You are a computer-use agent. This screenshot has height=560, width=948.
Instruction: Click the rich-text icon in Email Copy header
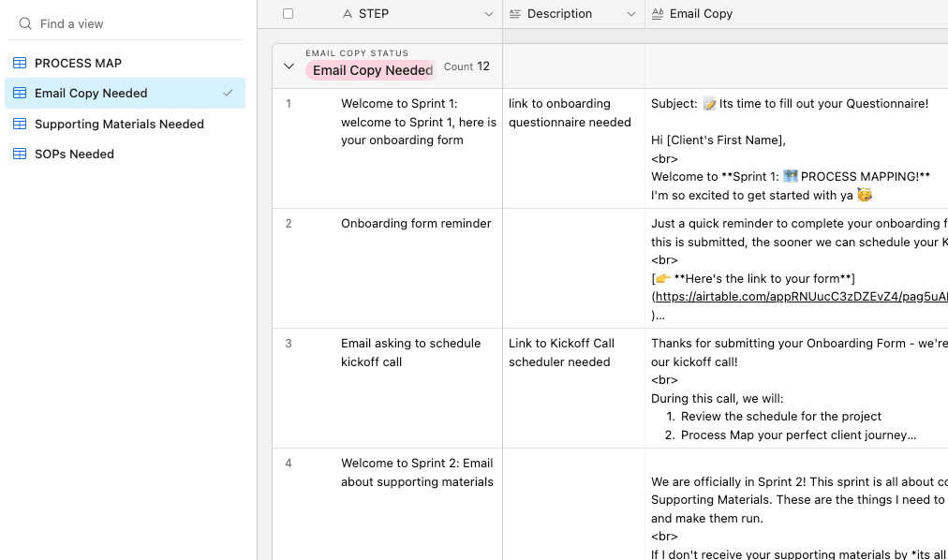[x=658, y=14]
